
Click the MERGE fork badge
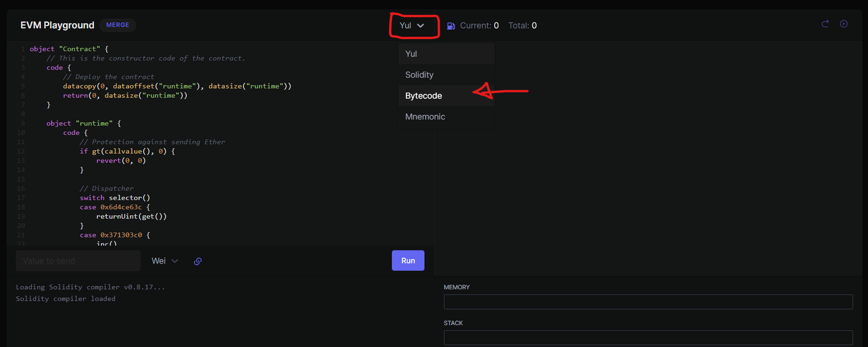118,25
